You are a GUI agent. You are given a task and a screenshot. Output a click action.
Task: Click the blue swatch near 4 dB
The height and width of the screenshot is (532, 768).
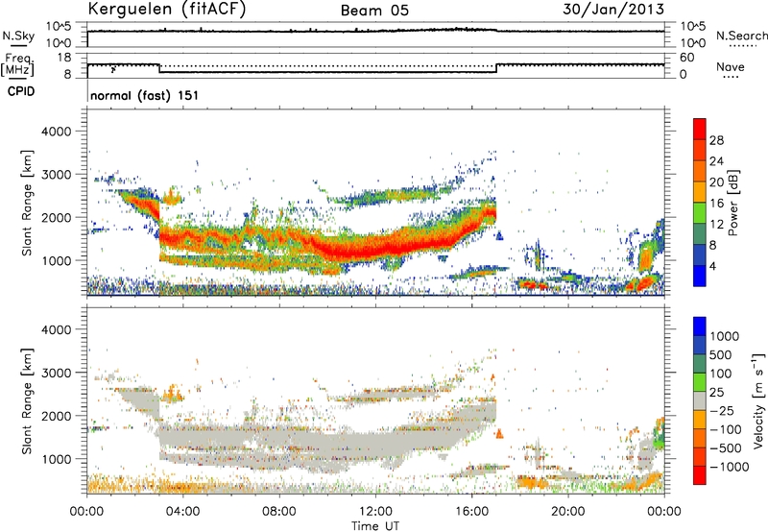(x=700, y=276)
